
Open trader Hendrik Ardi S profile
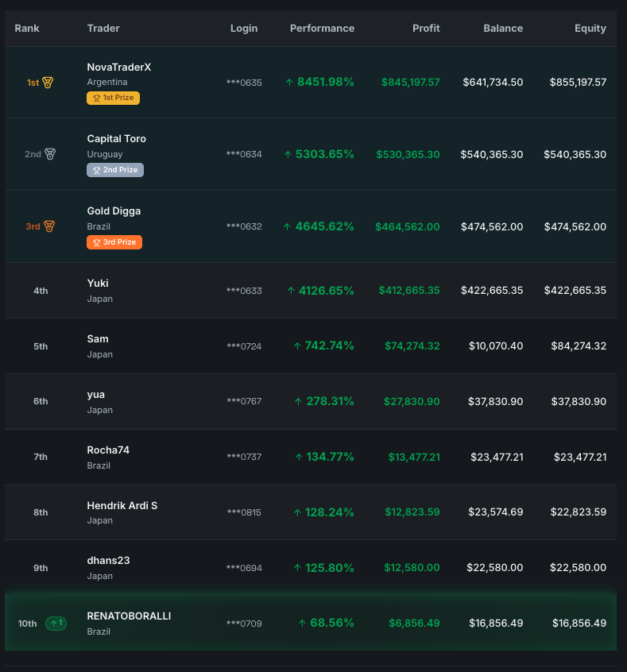click(x=122, y=506)
